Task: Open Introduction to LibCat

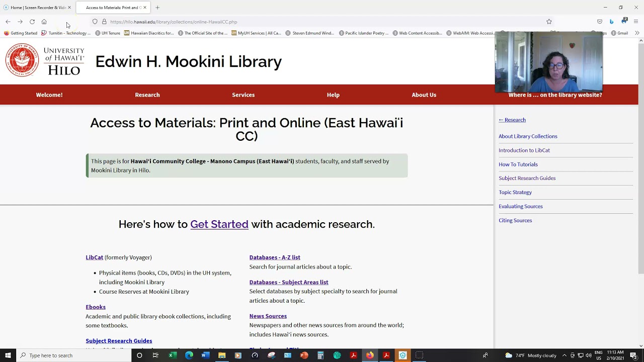Action: (x=524, y=150)
